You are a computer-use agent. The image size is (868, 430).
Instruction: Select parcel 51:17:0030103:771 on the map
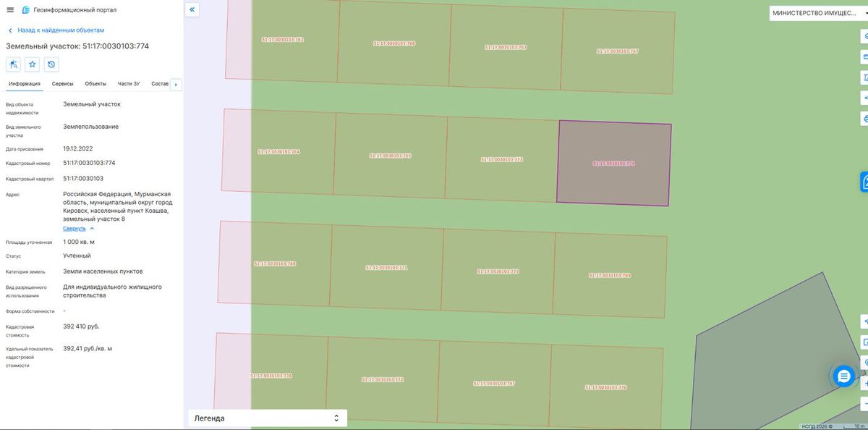point(386,267)
